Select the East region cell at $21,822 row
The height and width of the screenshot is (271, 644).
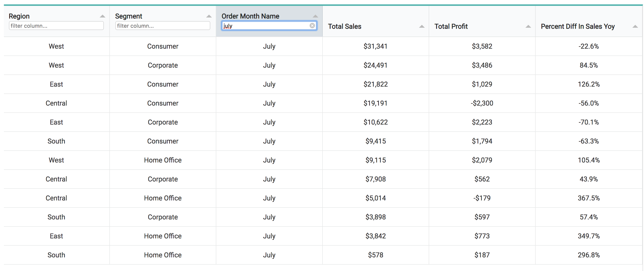(56, 84)
